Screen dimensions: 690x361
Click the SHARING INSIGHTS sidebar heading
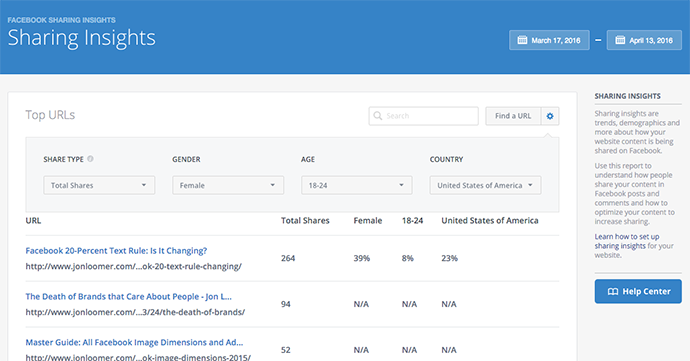pos(628,96)
